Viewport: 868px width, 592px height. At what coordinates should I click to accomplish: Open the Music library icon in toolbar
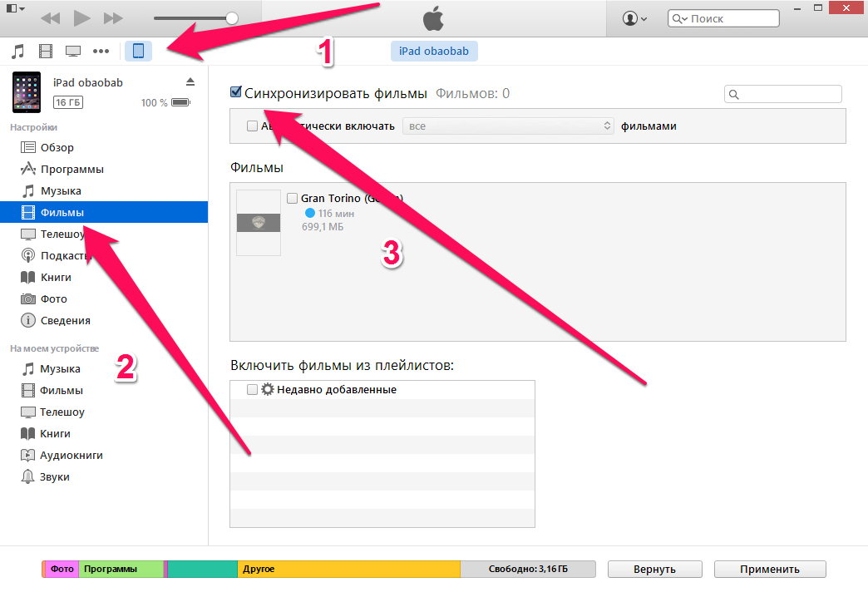tap(17, 52)
